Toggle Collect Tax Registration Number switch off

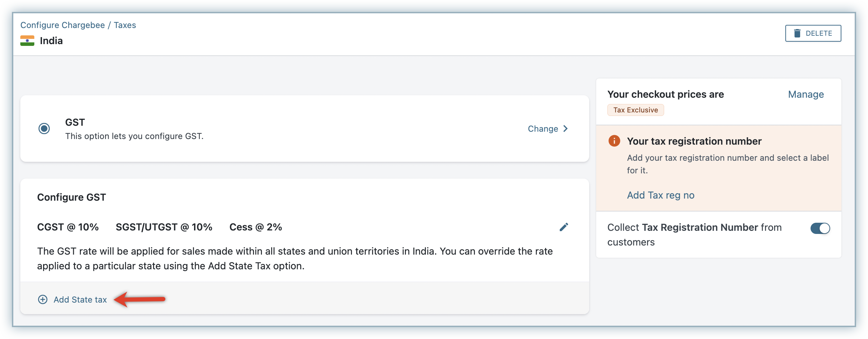coord(820,228)
